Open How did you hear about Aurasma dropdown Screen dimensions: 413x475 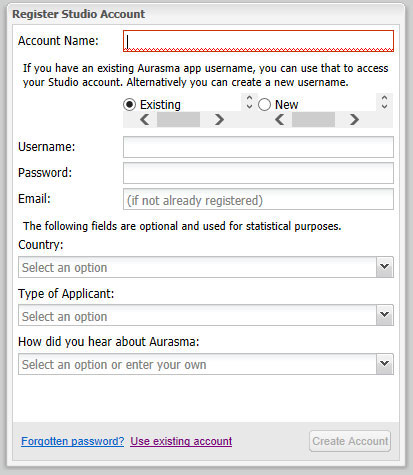[x=385, y=364]
